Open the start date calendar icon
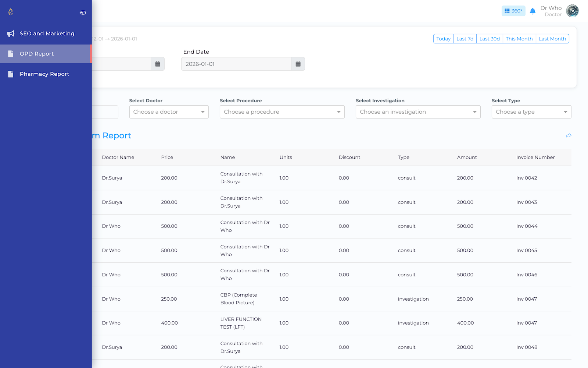The height and width of the screenshot is (368, 588). click(158, 64)
